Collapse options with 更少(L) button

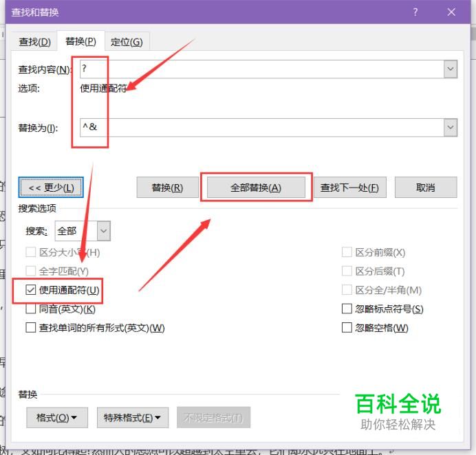[51, 188]
